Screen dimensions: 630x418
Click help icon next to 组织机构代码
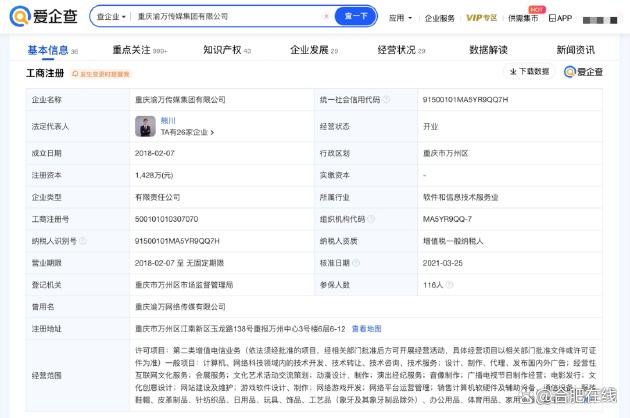tap(371, 219)
